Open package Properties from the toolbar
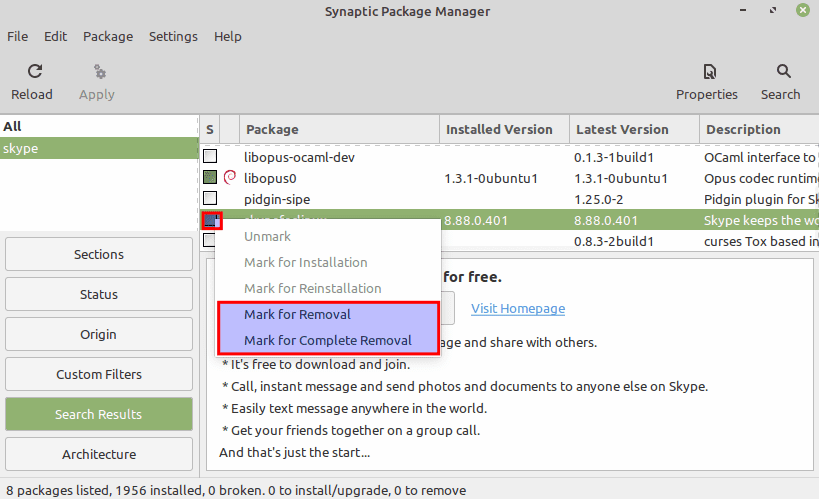 coord(706,72)
